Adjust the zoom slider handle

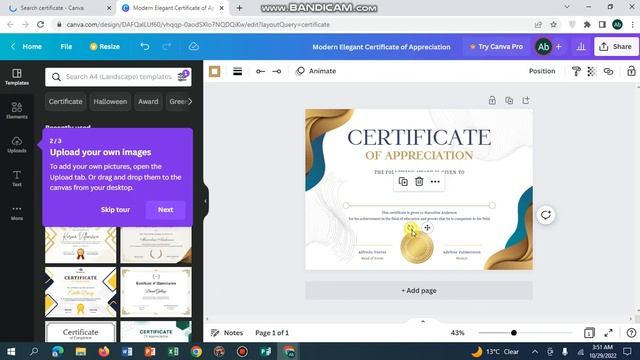514,333
